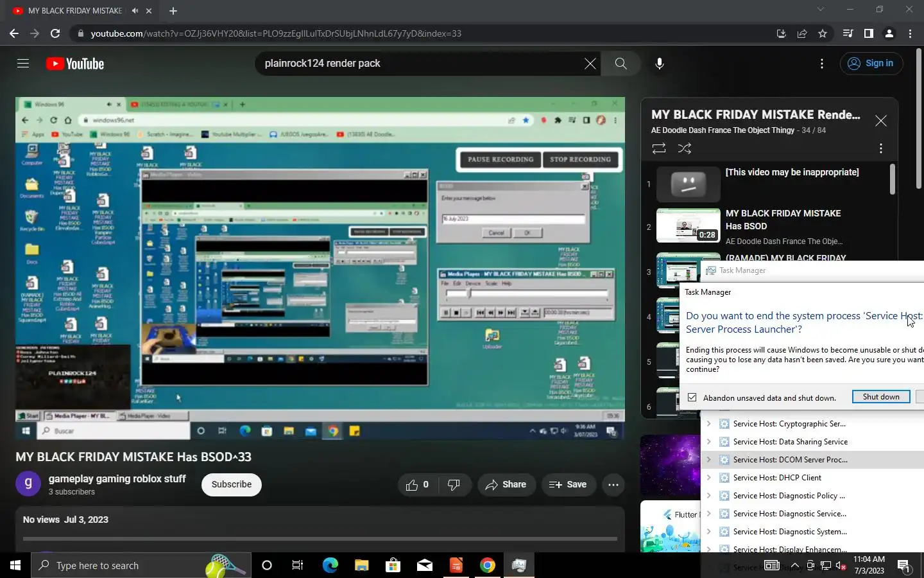
Task: Expand Service Host: DHCP Client row
Action: 708,478
